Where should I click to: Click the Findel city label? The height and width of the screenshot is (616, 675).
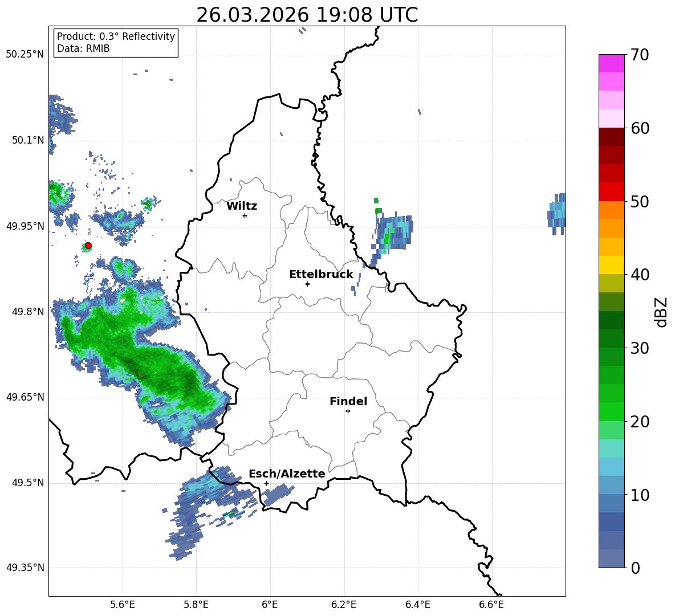coord(348,401)
